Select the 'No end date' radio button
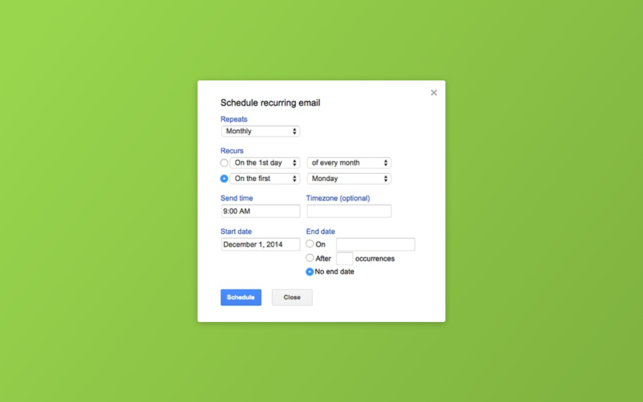The height and width of the screenshot is (402, 643). point(310,272)
